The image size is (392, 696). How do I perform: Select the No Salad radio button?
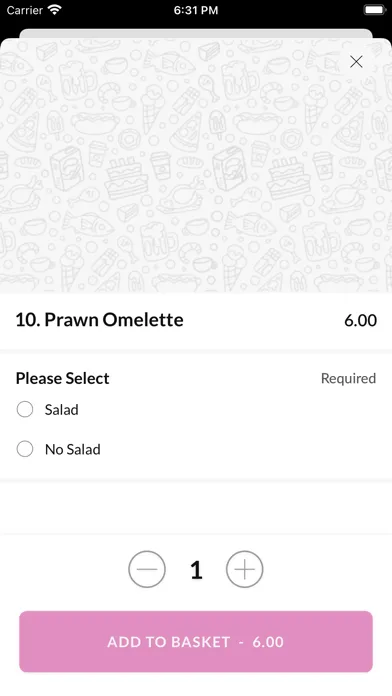pos(25,449)
